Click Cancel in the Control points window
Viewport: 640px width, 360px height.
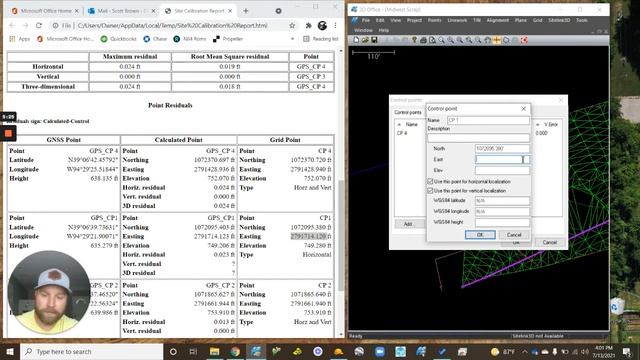(x=549, y=242)
